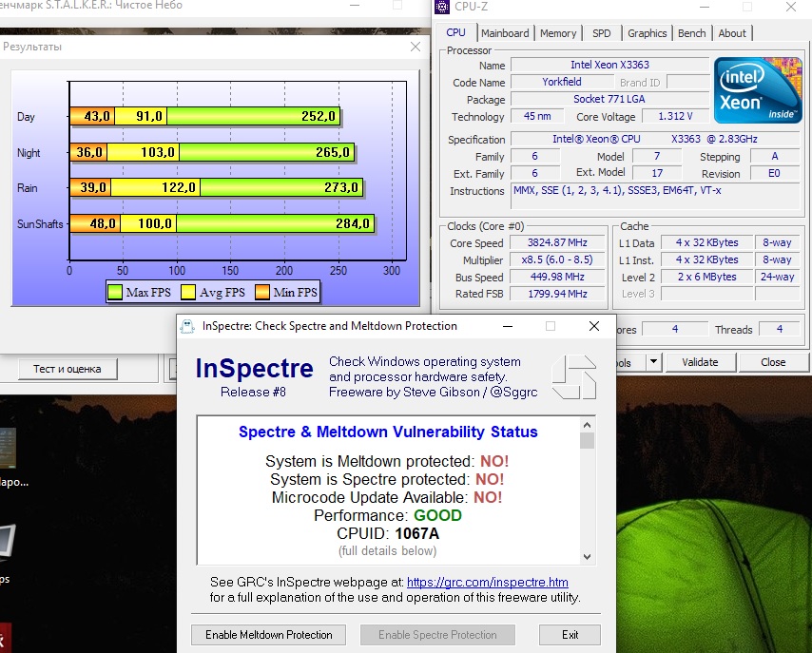Click the Multiplier value x8.5 (6.0 - 8.5)
The image size is (812, 653).
[x=557, y=259]
